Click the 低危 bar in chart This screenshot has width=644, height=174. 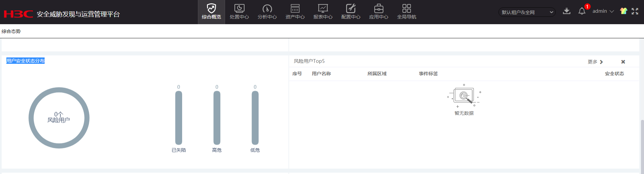[255, 118]
